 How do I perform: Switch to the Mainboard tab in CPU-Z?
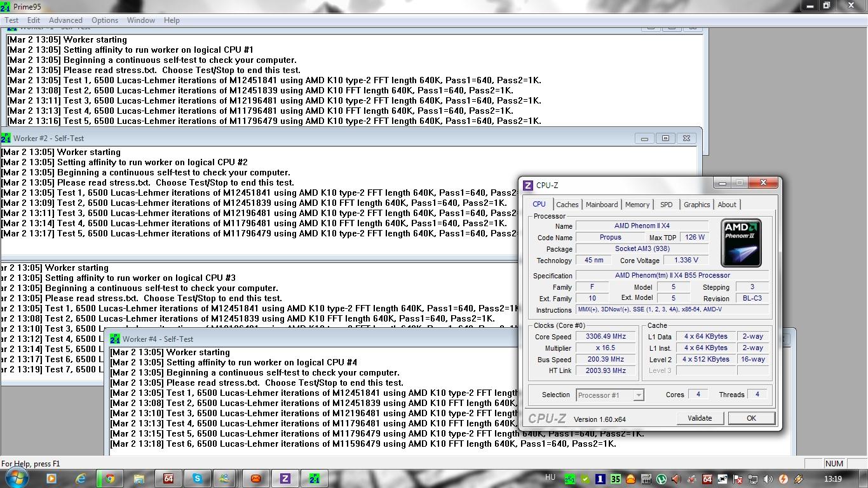pos(602,205)
